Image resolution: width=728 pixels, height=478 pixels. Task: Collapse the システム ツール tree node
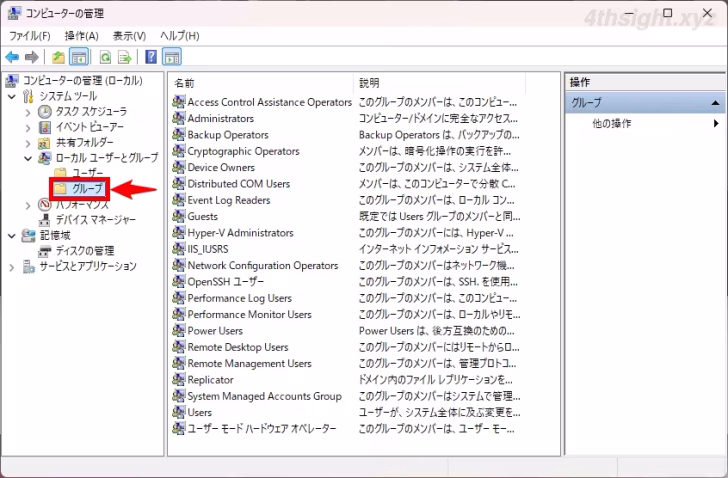coord(12,97)
